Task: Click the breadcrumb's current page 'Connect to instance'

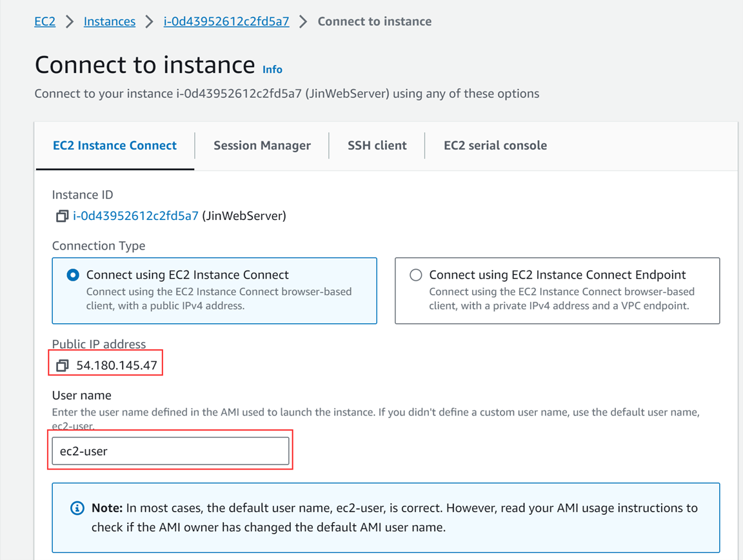Action: (x=374, y=21)
